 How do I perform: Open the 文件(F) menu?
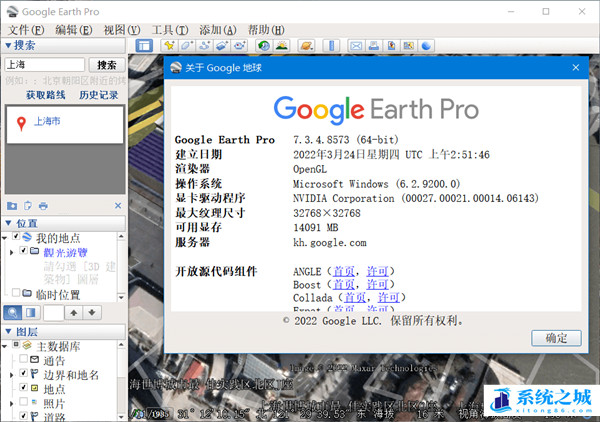[x=26, y=30]
